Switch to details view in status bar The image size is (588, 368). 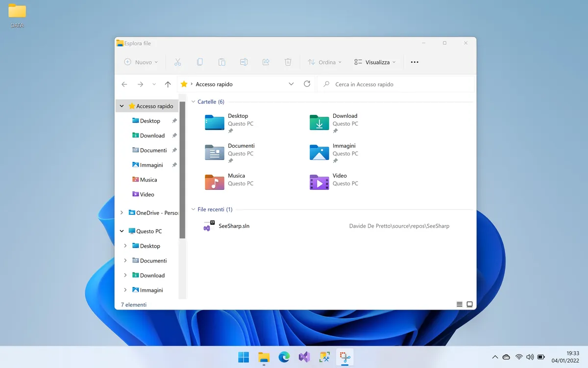click(x=459, y=305)
